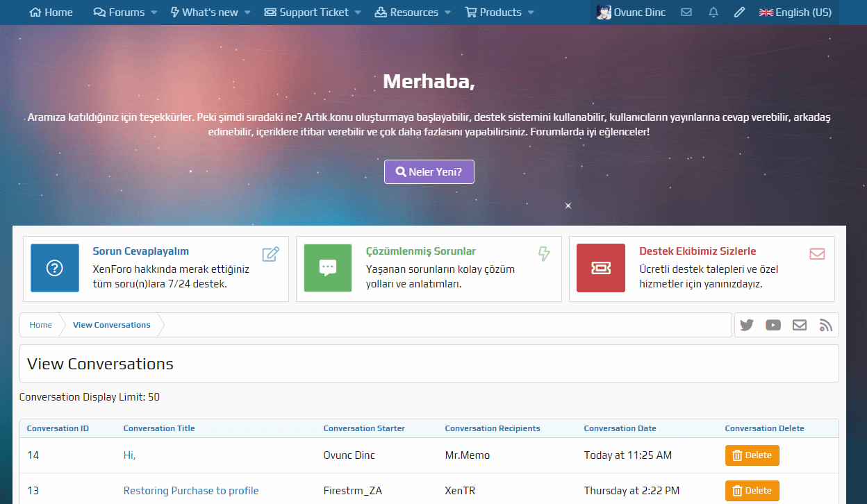867x504 pixels.
Task: Expand the Support Ticket dropdown arrow
Action: pos(358,12)
